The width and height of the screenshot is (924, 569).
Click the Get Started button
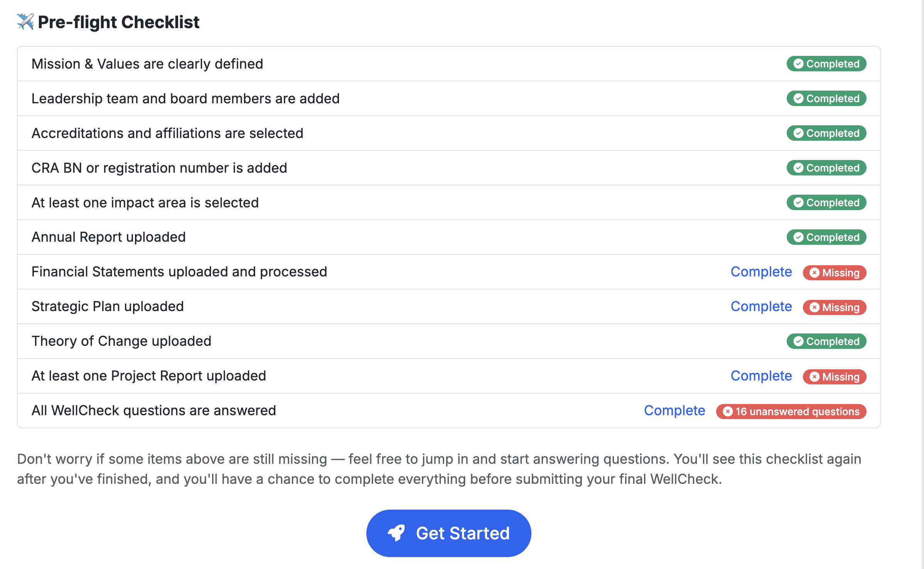point(449,533)
